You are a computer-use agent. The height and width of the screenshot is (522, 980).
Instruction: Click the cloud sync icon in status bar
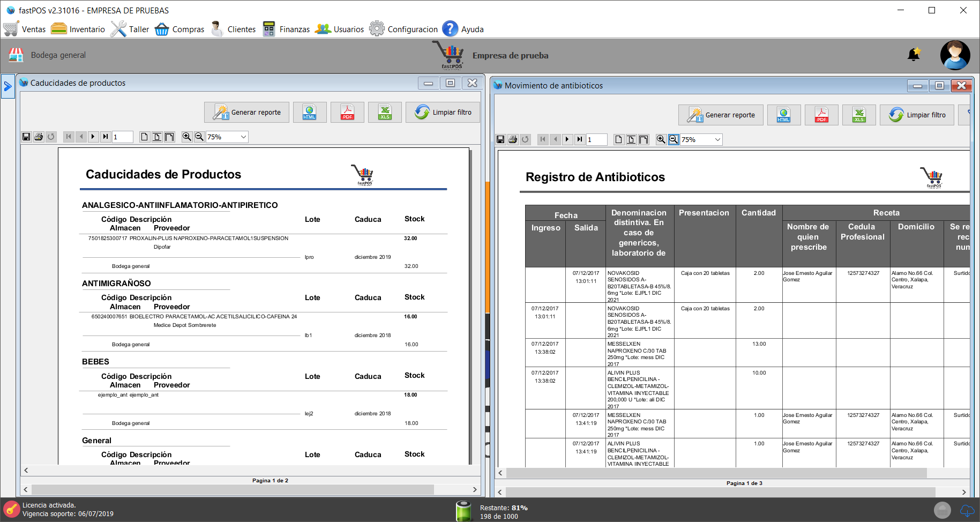tap(967, 510)
